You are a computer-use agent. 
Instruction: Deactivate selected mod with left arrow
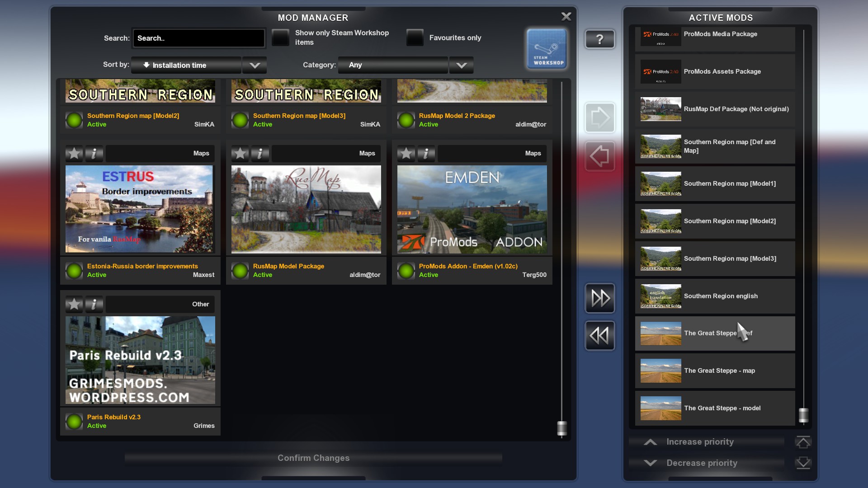click(600, 156)
